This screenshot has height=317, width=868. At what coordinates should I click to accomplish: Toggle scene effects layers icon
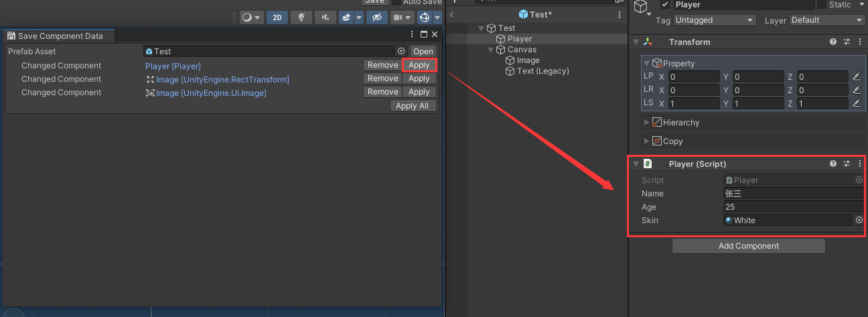pos(346,17)
